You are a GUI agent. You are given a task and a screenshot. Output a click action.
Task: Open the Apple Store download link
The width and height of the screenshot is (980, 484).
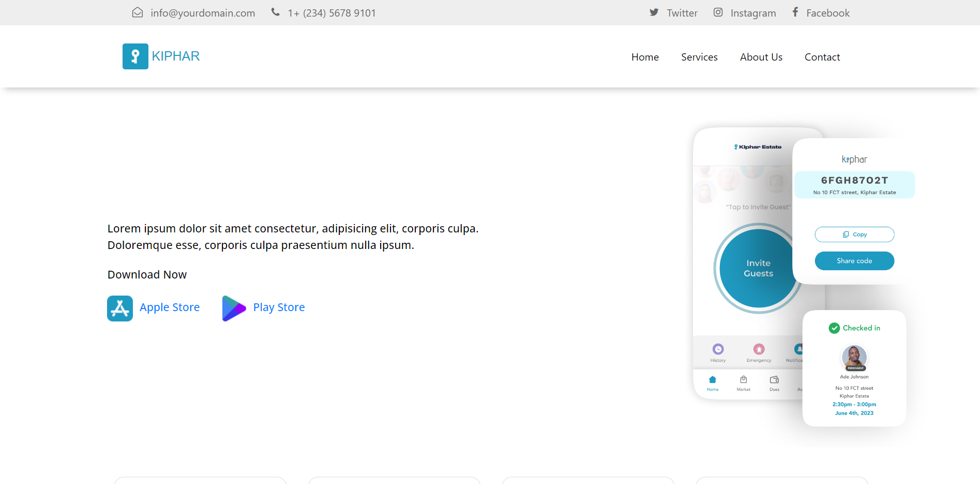click(170, 307)
